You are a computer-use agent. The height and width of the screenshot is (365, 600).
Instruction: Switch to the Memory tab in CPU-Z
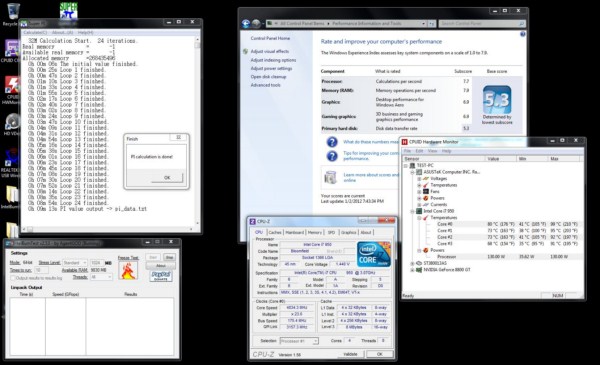315,232
